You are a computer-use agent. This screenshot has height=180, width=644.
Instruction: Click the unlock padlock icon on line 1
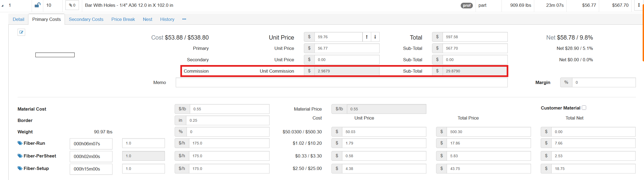[x=38, y=5]
